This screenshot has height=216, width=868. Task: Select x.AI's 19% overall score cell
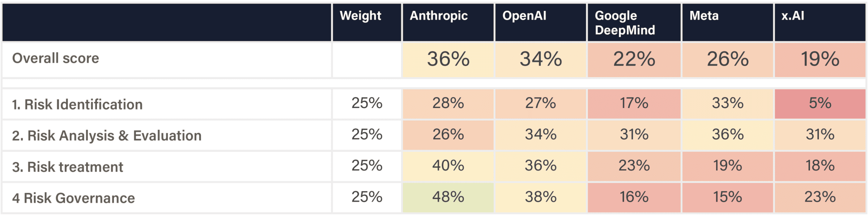click(820, 59)
